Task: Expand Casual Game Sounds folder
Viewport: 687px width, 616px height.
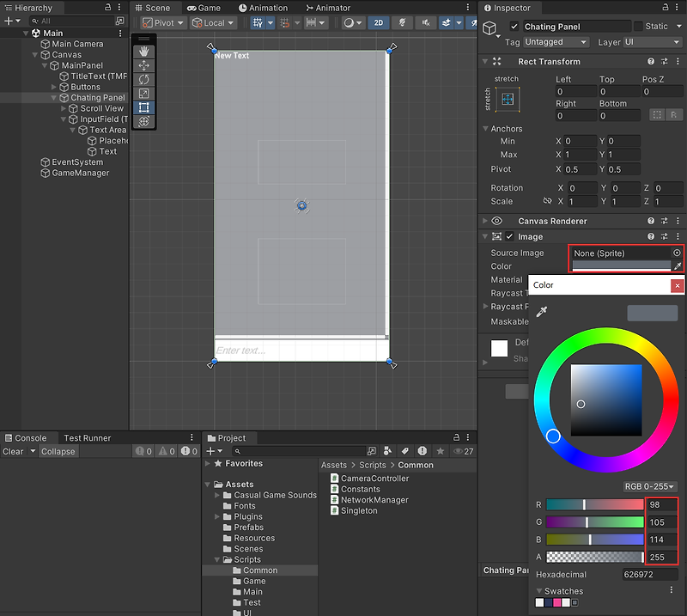Action: pos(217,495)
